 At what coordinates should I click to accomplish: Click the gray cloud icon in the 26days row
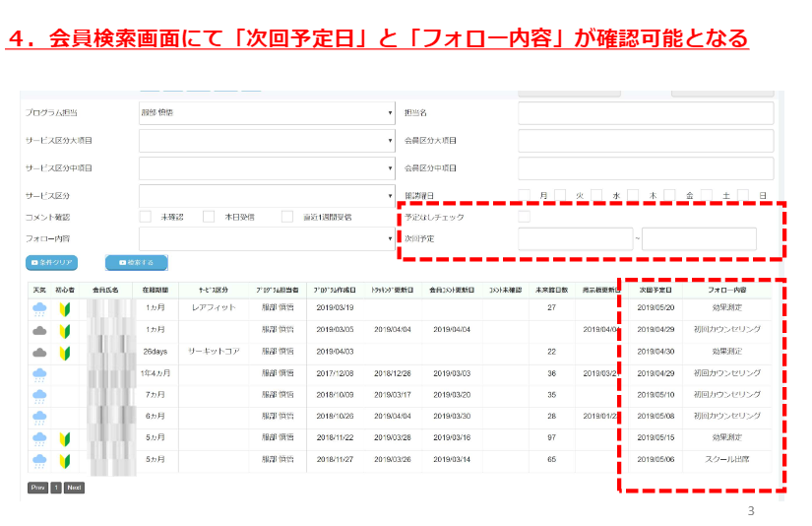coord(39,352)
